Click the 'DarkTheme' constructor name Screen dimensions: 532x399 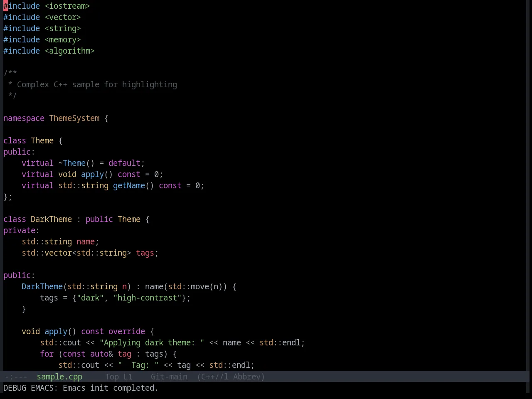click(42, 286)
